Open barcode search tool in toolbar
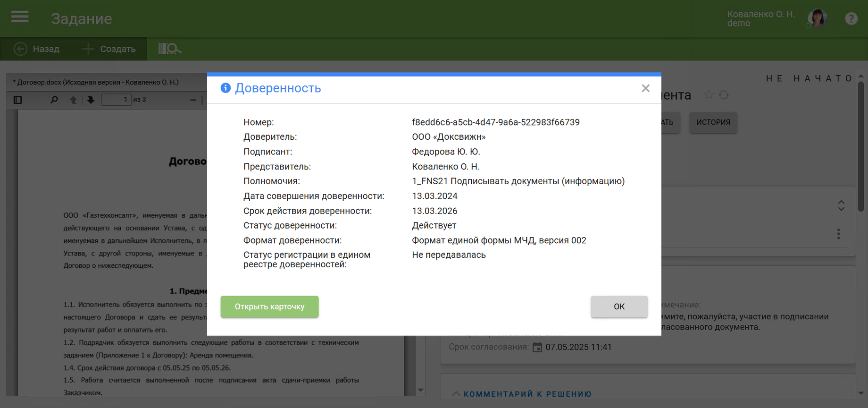Image resolution: width=868 pixels, height=408 pixels. click(x=169, y=49)
